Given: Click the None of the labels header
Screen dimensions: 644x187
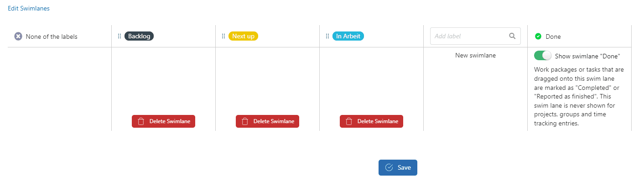Looking at the screenshot, I should tap(52, 36).
